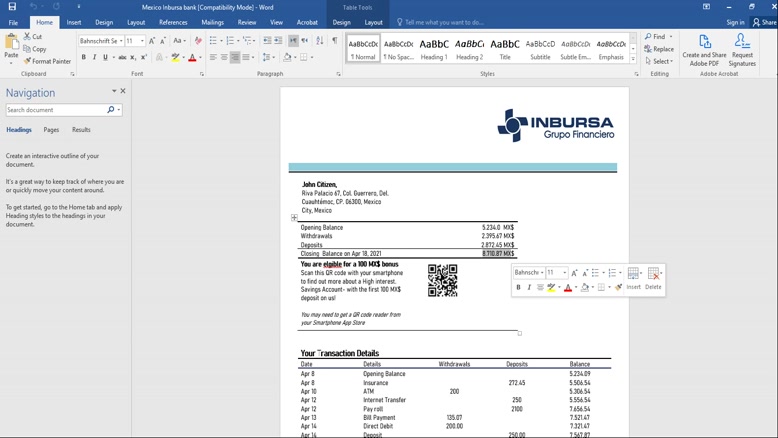This screenshot has width=778, height=438.
Task: Toggle Bold in the ribbon Font group
Action: [x=84, y=58]
